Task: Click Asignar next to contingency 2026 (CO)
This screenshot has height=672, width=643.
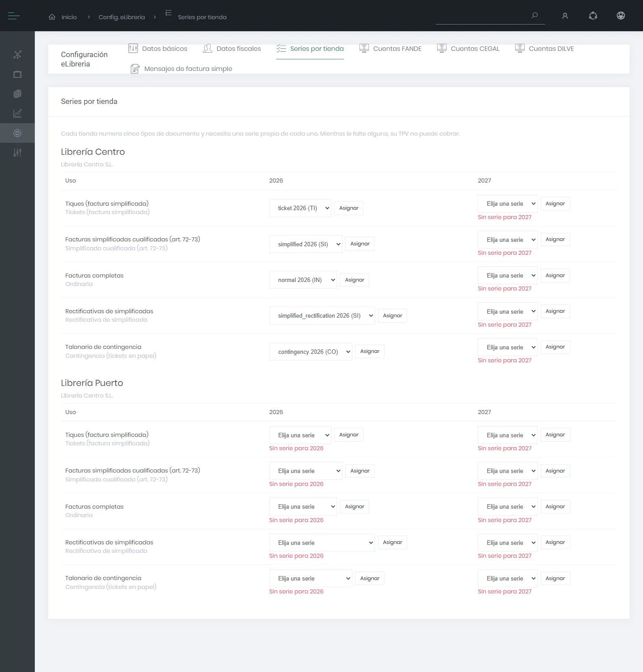Action: [x=370, y=352]
